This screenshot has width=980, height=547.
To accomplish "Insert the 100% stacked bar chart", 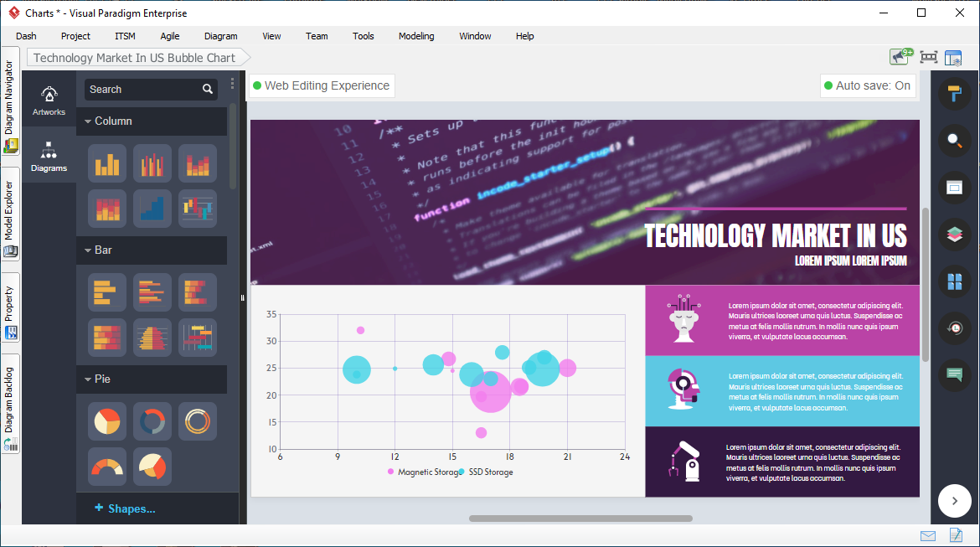I will pyautogui.click(x=107, y=338).
